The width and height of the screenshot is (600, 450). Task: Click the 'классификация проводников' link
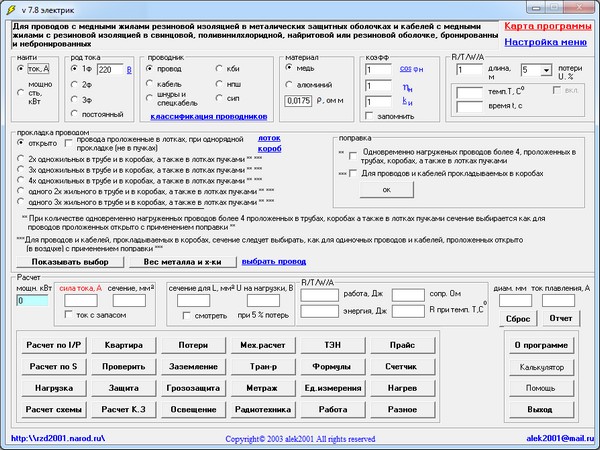pyautogui.click(x=209, y=116)
